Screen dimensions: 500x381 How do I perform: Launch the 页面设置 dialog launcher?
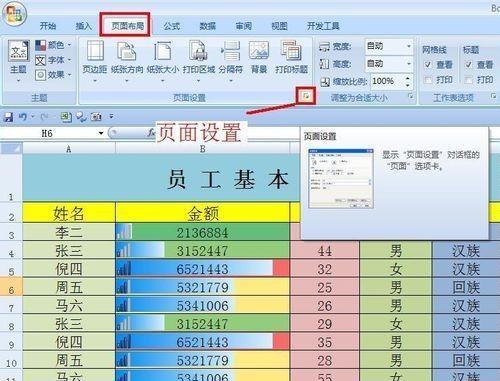(306, 96)
